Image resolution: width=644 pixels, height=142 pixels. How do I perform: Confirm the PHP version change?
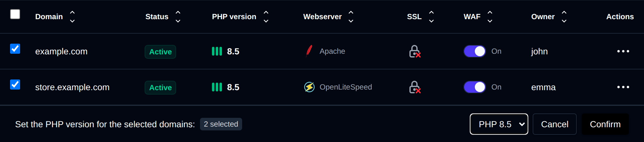click(605, 124)
